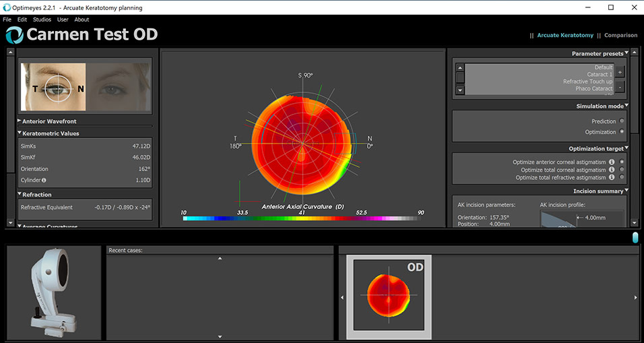Click the minus button to remove preset

click(x=620, y=87)
